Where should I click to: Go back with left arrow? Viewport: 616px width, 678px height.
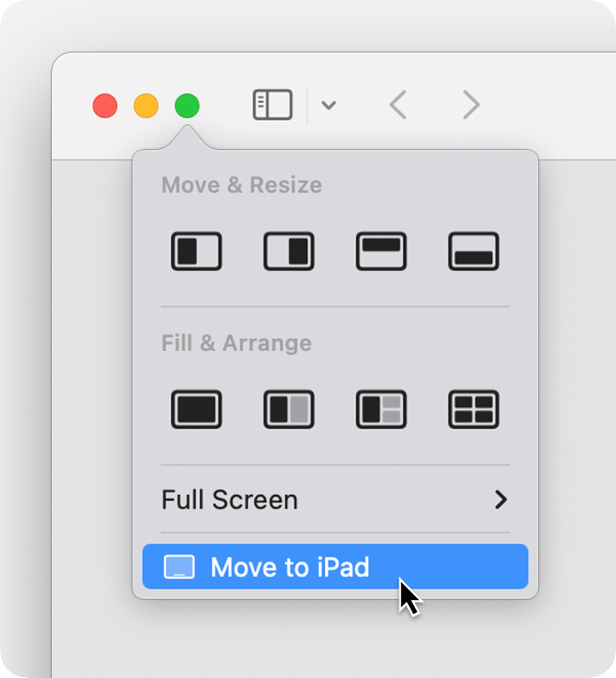(x=398, y=104)
